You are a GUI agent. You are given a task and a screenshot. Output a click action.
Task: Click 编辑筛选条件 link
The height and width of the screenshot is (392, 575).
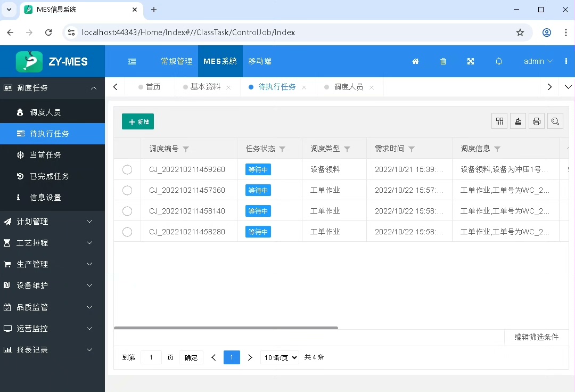[x=536, y=337]
